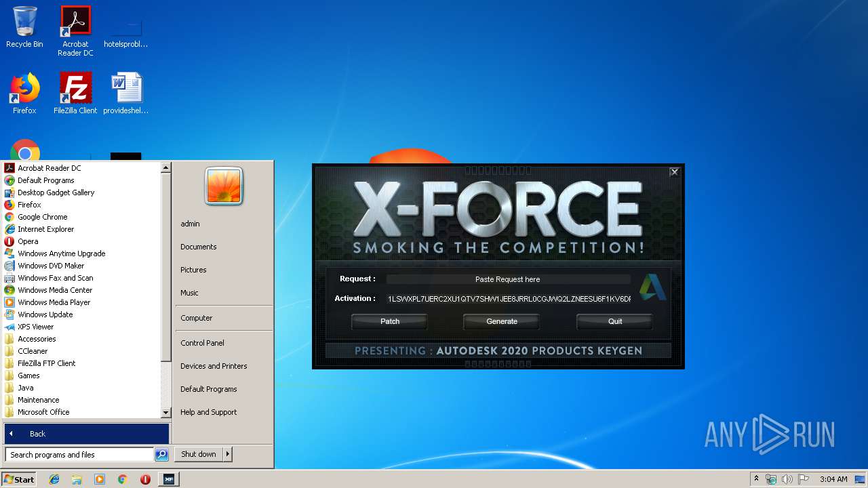This screenshot has width=868, height=488.
Task: Click the search magnifier button
Action: [x=161, y=455]
